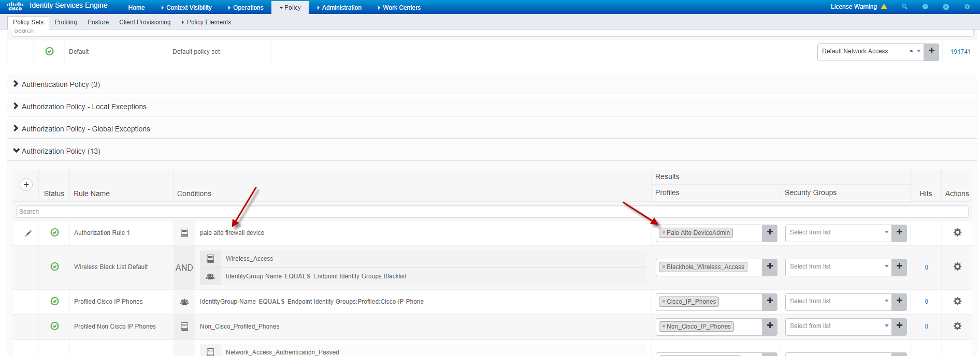Remove Cisco_IP_Phones profile tag

click(x=664, y=302)
